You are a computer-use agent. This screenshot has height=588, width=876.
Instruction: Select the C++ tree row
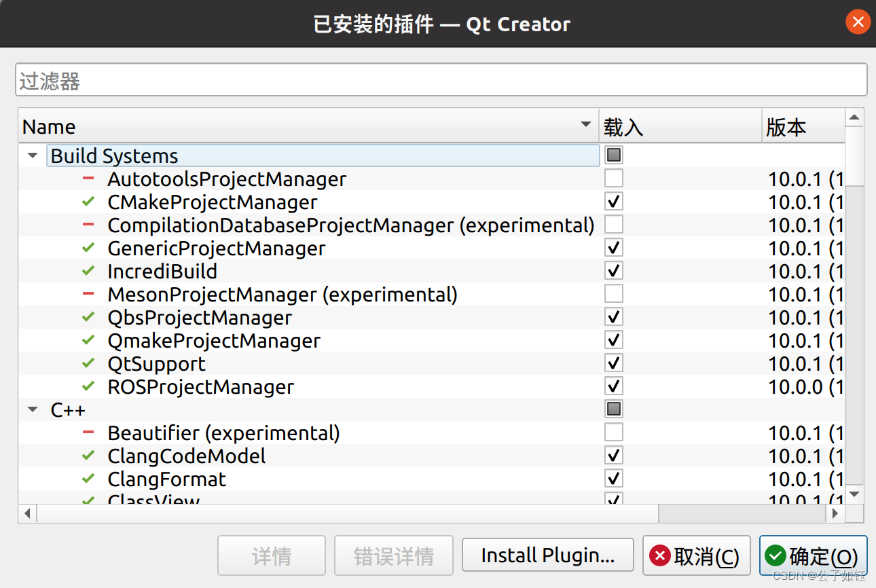tap(431, 409)
